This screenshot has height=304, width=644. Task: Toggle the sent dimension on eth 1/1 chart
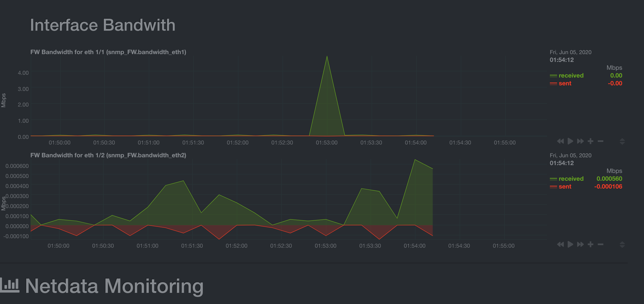(565, 83)
